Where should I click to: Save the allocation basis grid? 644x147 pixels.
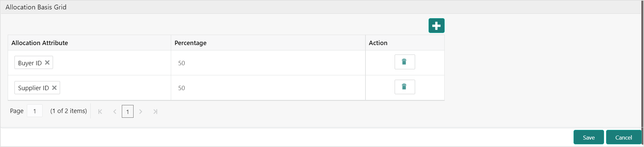click(588, 137)
